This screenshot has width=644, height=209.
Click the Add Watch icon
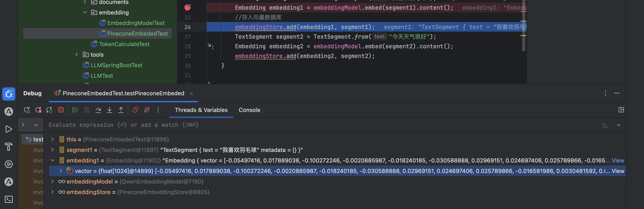(605, 125)
